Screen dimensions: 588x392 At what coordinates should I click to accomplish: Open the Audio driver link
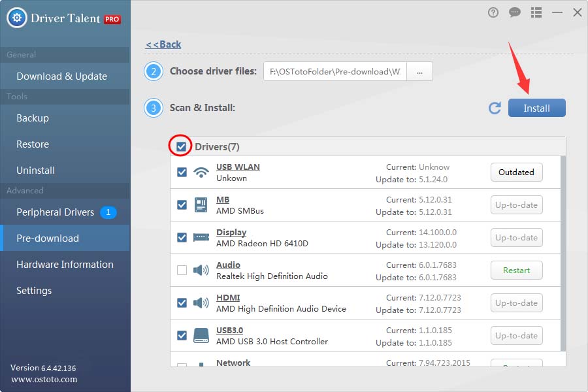tap(228, 265)
